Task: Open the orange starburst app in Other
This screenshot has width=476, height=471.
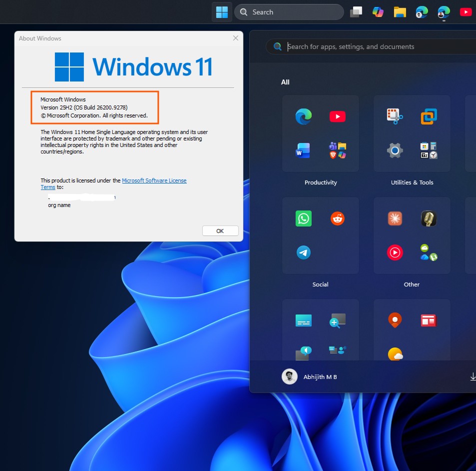Action: tap(395, 218)
